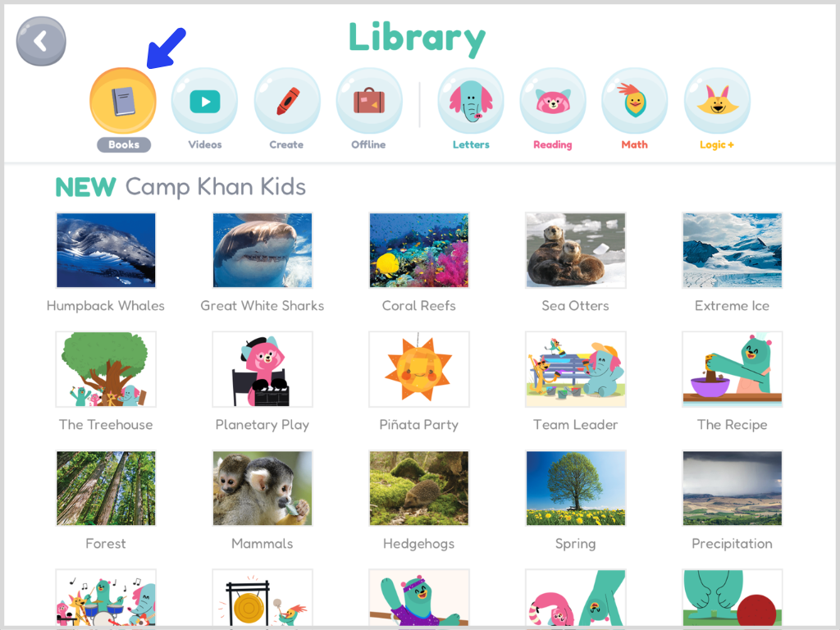Select the Offline suitcase icon
The image size is (840, 630).
pos(368,100)
